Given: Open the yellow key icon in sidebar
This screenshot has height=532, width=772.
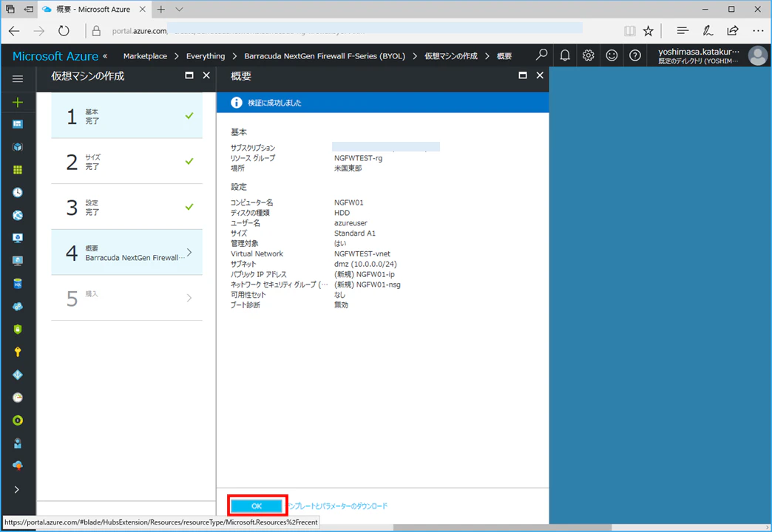Looking at the screenshot, I should [x=18, y=352].
